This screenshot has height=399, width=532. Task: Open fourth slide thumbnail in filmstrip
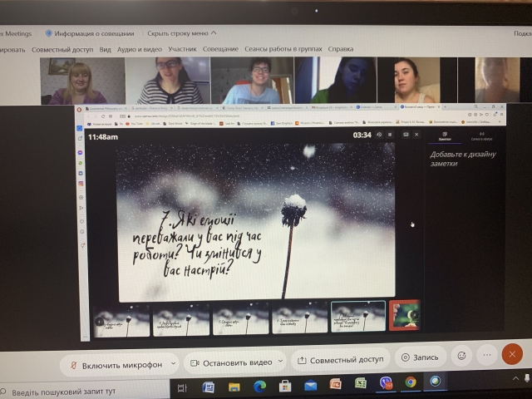[299, 318]
